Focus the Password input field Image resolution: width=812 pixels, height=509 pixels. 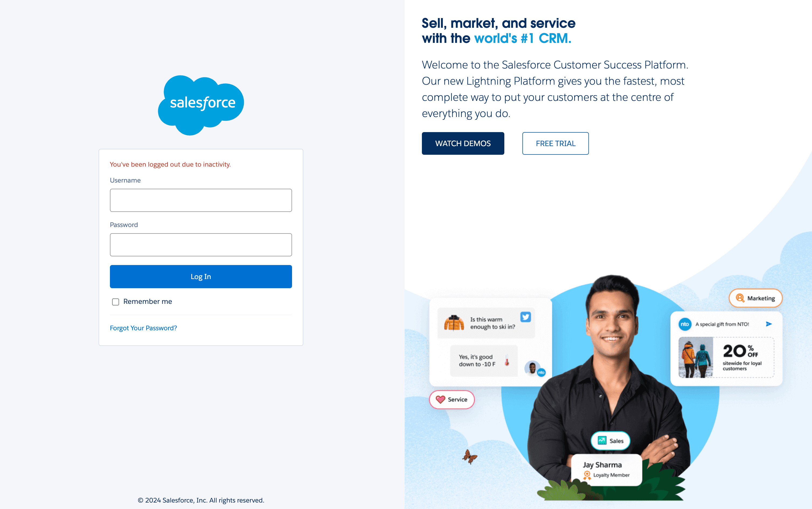[201, 245]
